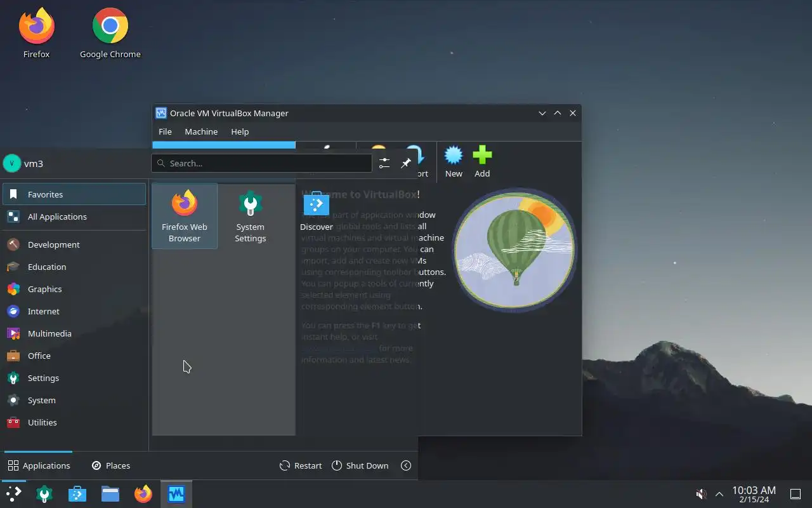Open System Settings from taskbar
Screen dimensions: 812x508
pos(44,494)
